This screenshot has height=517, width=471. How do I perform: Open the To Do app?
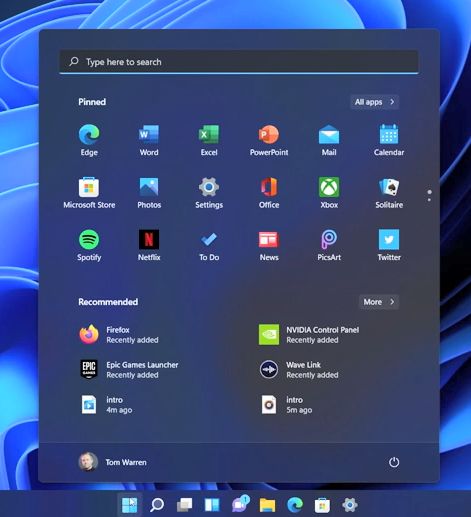[x=209, y=245]
